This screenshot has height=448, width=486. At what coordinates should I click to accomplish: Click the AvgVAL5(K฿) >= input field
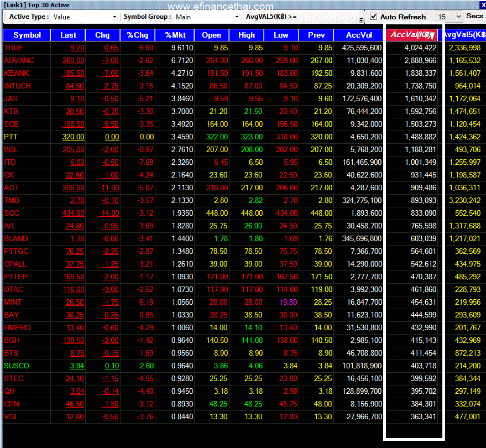coord(328,17)
